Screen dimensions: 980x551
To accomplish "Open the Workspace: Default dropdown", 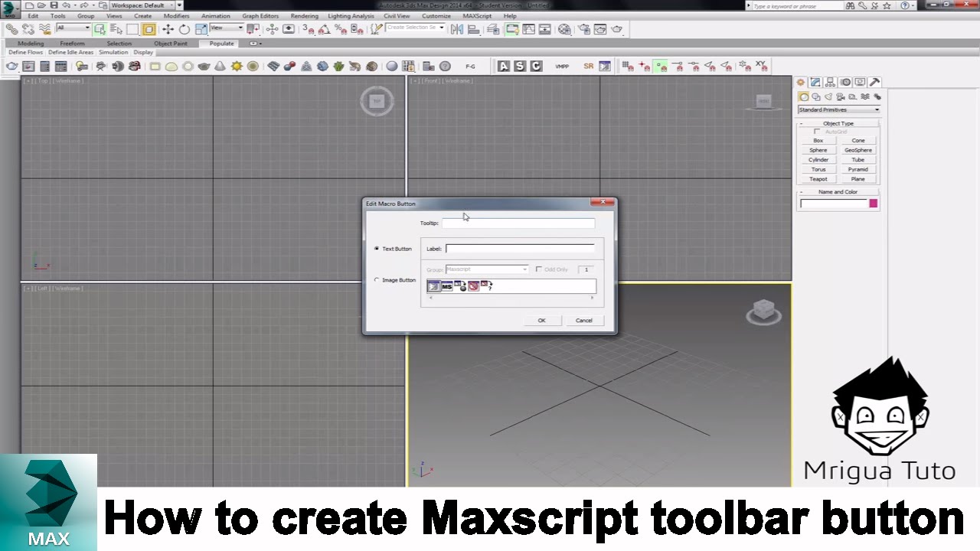I will (x=142, y=5).
